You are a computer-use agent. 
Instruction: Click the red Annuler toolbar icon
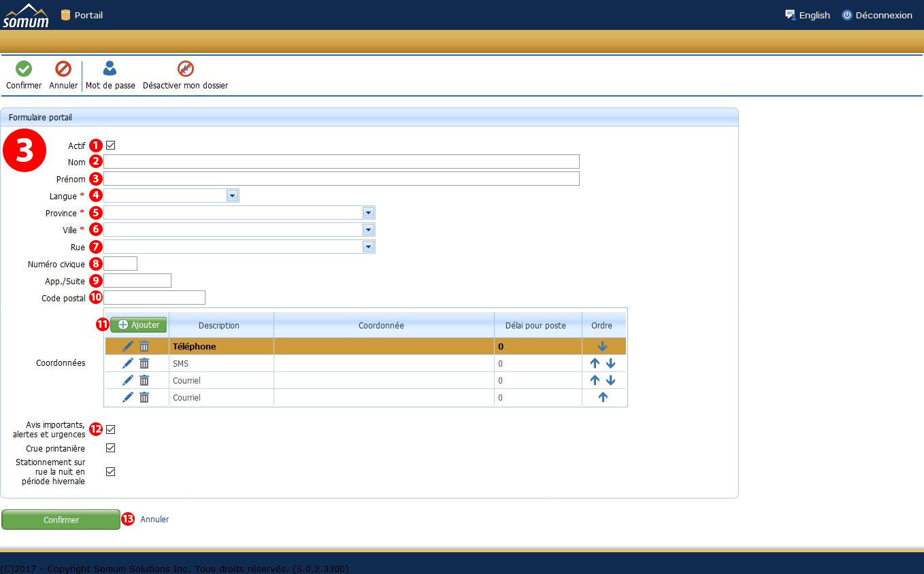(63, 69)
